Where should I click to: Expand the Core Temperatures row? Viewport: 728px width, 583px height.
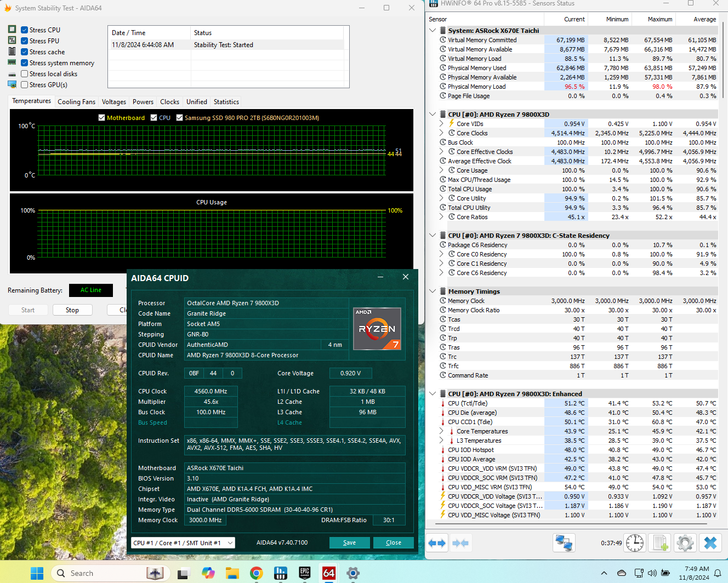point(441,431)
